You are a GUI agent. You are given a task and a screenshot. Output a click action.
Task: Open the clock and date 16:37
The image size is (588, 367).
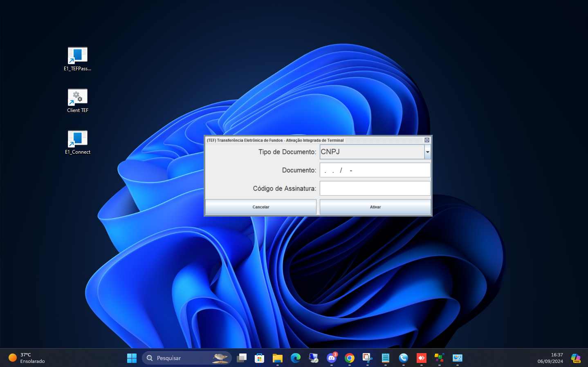(550, 358)
